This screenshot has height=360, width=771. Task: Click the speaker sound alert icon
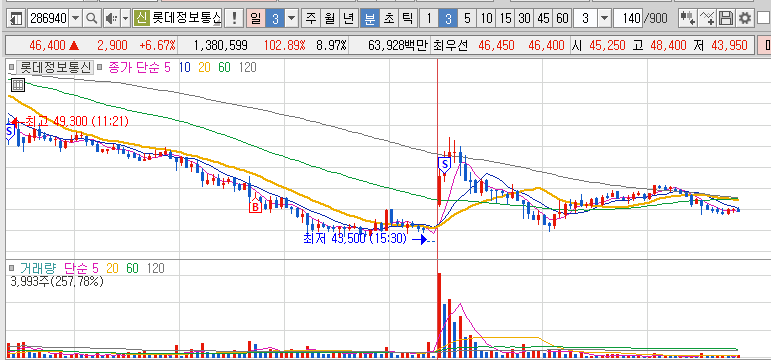(x=111, y=19)
